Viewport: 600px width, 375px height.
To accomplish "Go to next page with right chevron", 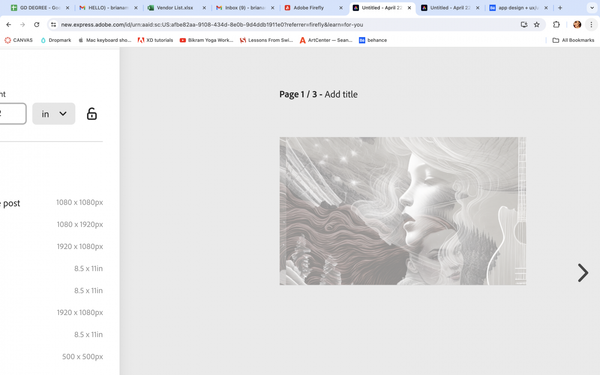I will (x=582, y=273).
